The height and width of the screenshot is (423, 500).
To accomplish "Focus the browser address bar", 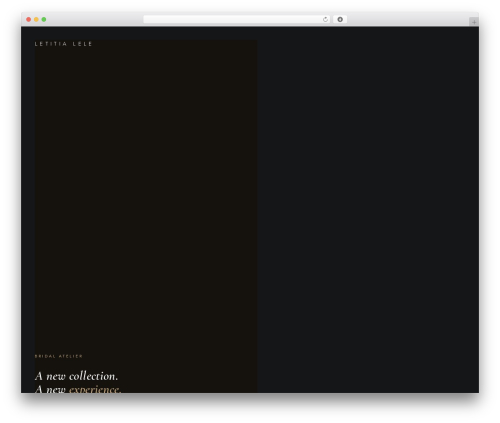I will point(237,20).
